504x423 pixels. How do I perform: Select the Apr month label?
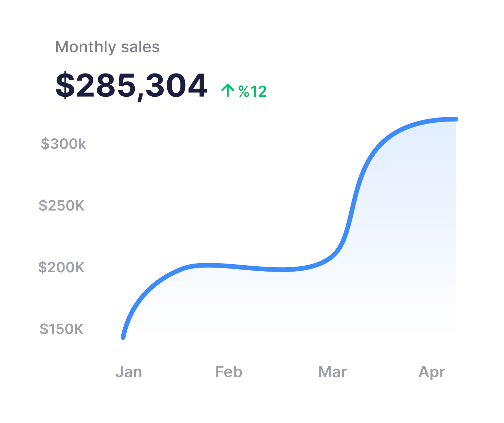click(432, 372)
